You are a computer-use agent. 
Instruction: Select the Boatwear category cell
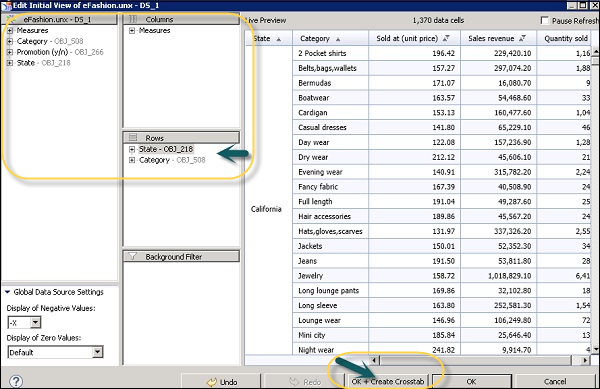(x=330, y=98)
